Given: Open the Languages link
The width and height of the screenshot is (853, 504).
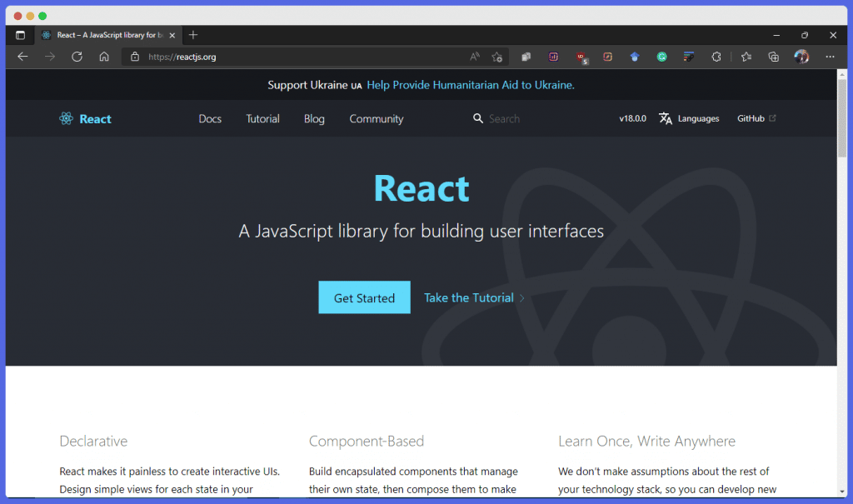Looking at the screenshot, I should click(699, 118).
